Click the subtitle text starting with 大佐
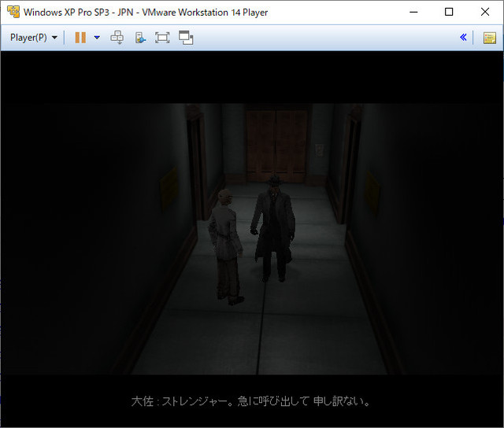 click(251, 401)
